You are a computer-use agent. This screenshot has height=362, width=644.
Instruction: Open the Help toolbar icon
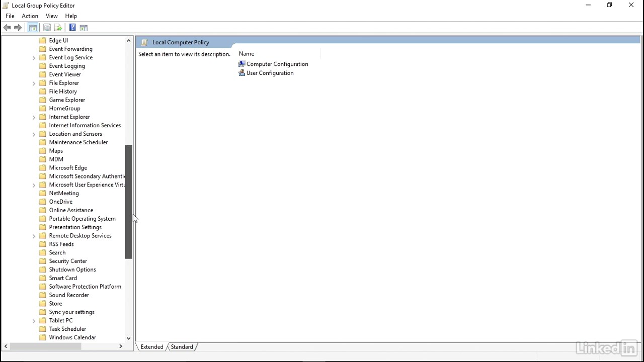[72, 28]
